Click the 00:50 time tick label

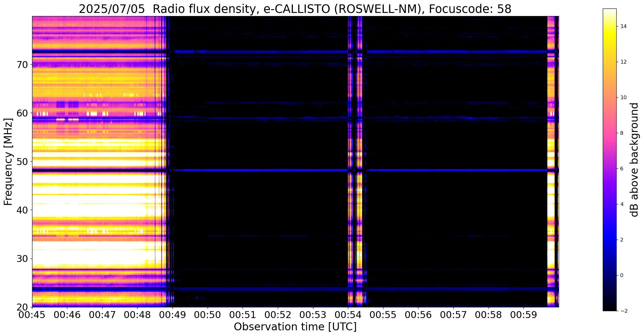click(x=208, y=315)
